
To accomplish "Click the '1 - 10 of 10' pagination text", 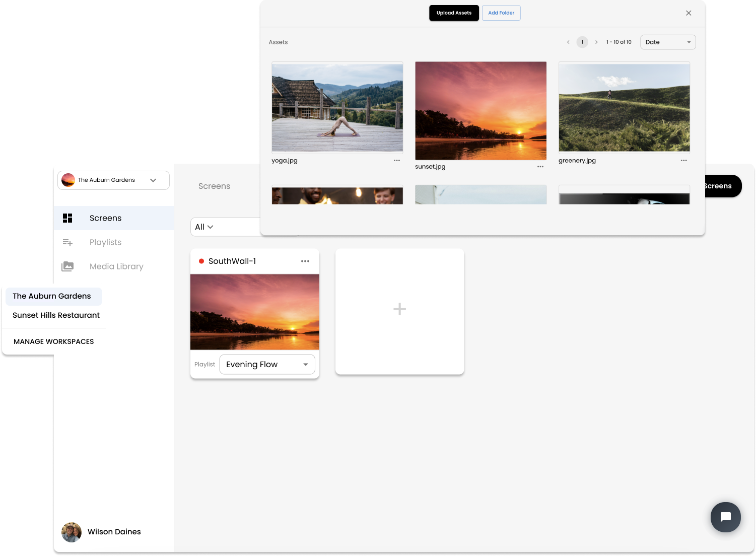I will click(619, 42).
